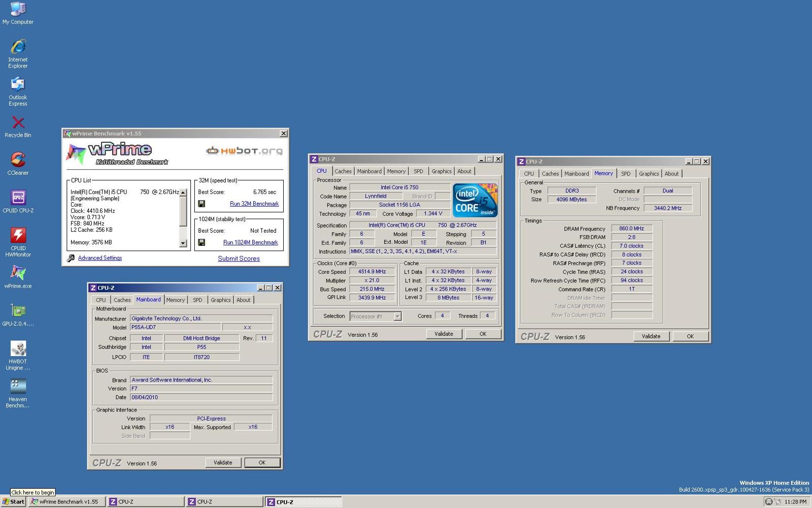
Task: Click Validate in Mainboard CPU-Z window
Action: click(x=223, y=462)
